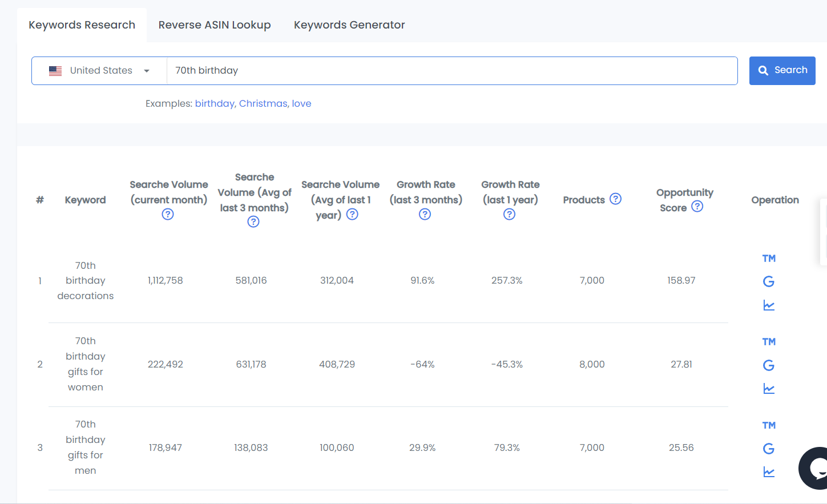
Task: Try the example keyword Christmas
Action: pyautogui.click(x=263, y=103)
